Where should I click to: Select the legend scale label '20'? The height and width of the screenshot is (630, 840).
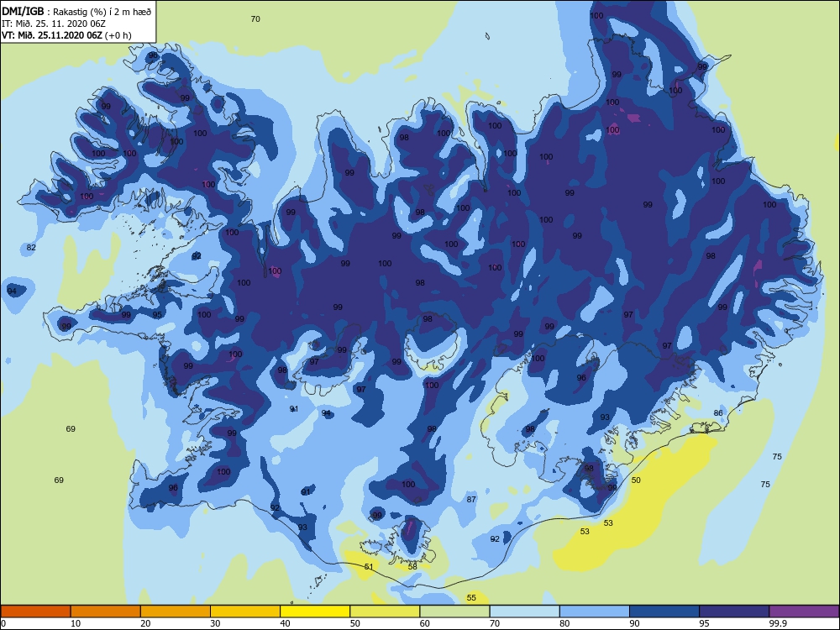[145, 623]
